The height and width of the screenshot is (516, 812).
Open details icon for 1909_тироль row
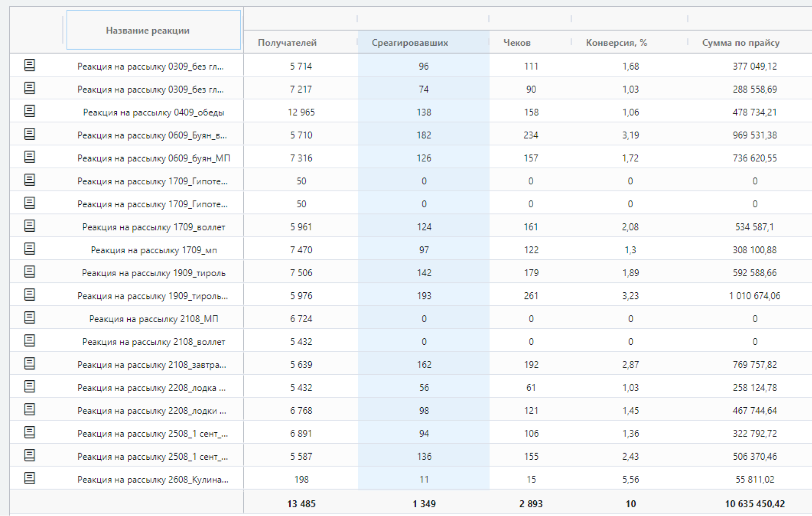click(29, 272)
